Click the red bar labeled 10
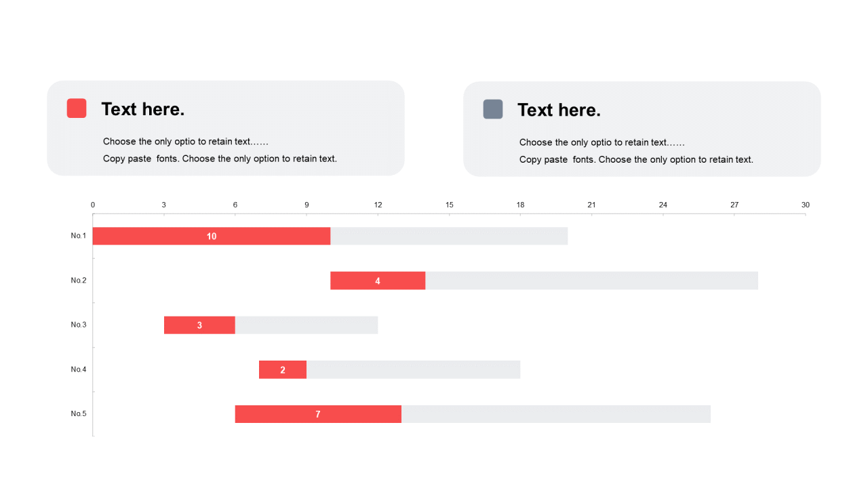 pos(212,236)
